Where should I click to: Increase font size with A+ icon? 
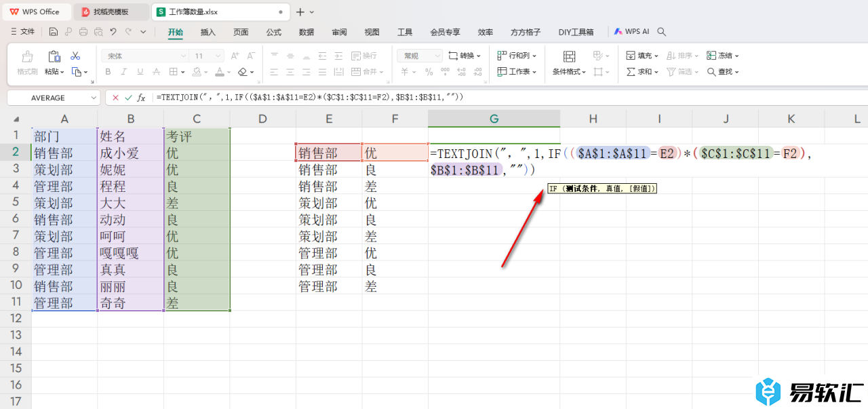point(235,56)
